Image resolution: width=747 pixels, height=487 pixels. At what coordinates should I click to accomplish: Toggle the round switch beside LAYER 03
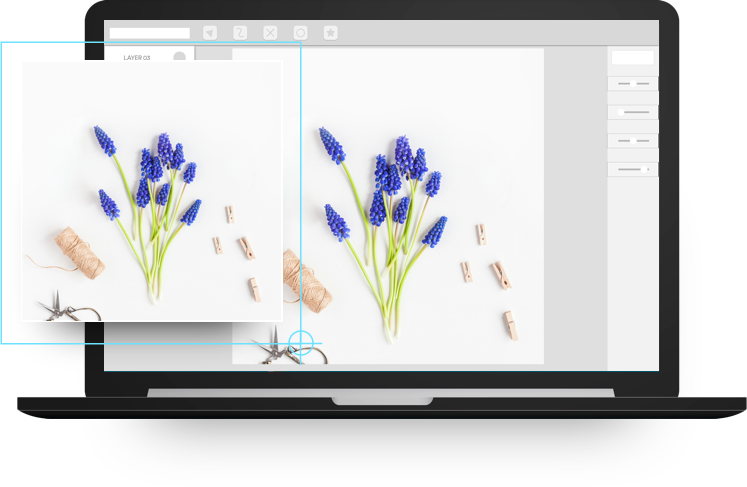[x=180, y=57]
